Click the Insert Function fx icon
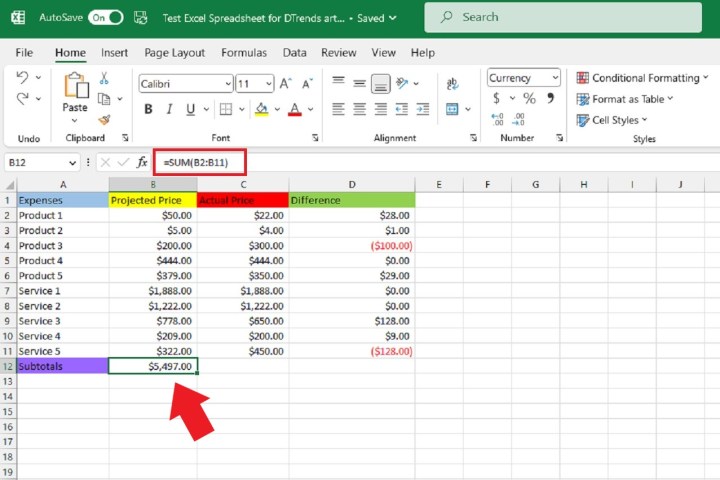This screenshot has width=720, height=480. 142,162
